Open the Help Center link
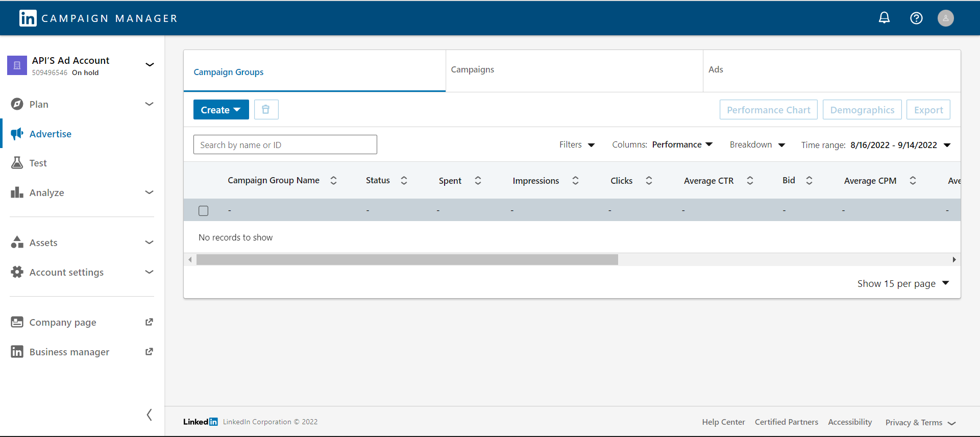Image resolution: width=980 pixels, height=437 pixels. click(x=723, y=422)
